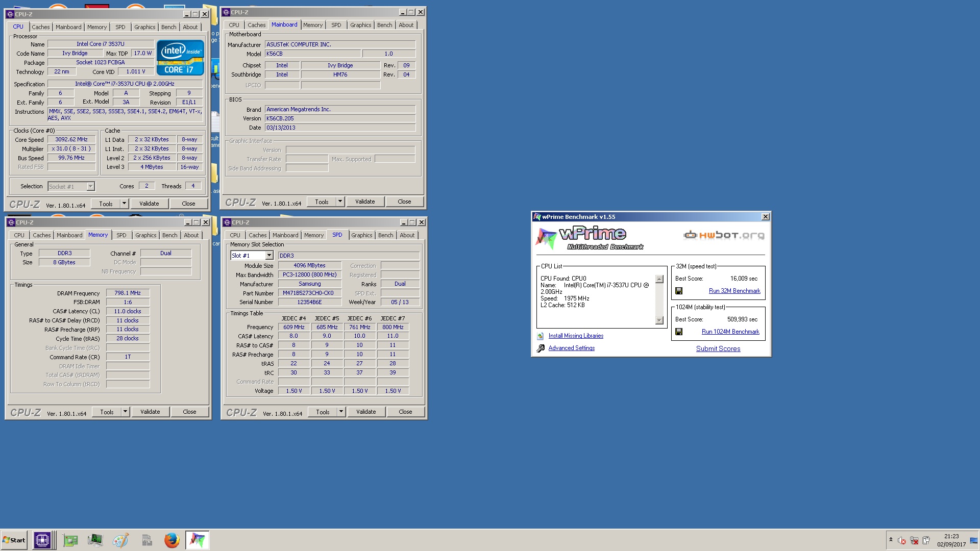Screen dimensions: 980x551
Task: Open Bench tab in the CPU window
Action: pos(168,27)
